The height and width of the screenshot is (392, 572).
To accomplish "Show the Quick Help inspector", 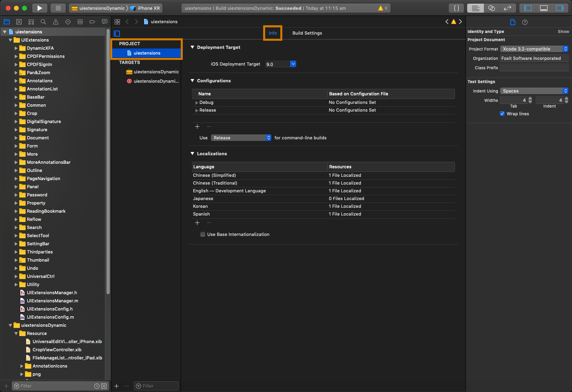I will pos(525,22).
